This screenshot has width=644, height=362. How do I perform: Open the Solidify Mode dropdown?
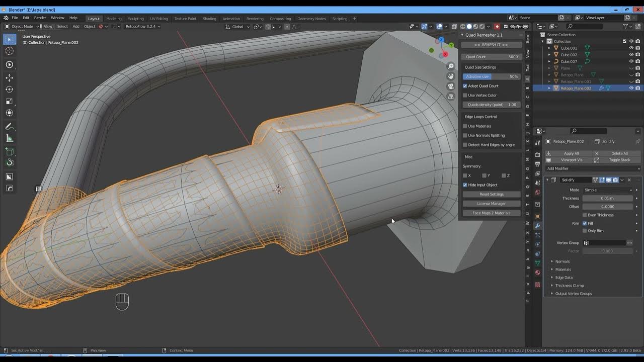click(608, 190)
